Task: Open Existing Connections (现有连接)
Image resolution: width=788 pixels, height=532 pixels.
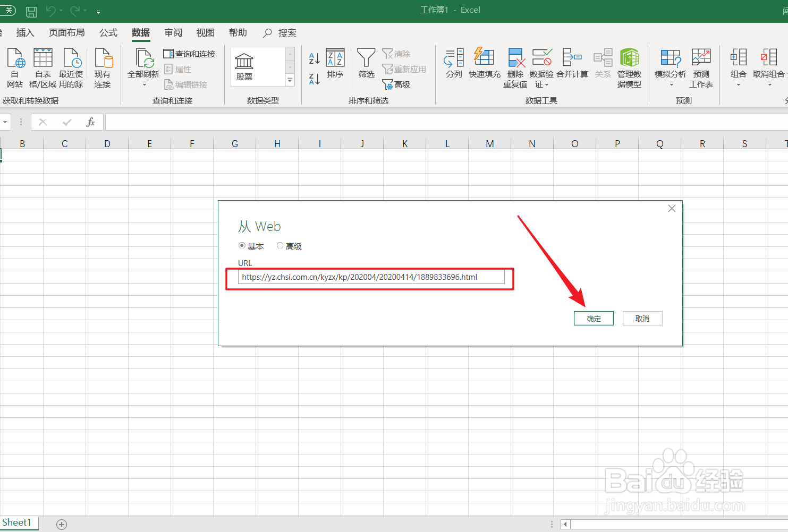Action: click(103, 68)
